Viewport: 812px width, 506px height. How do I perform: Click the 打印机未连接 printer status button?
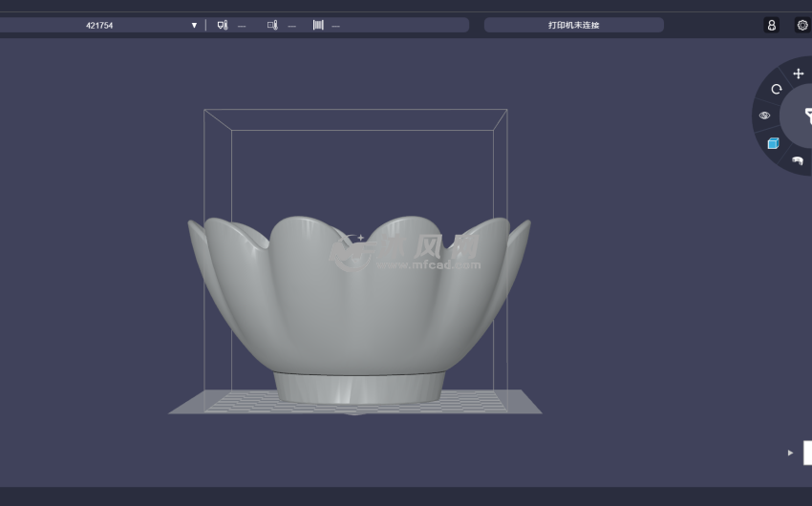tap(573, 25)
